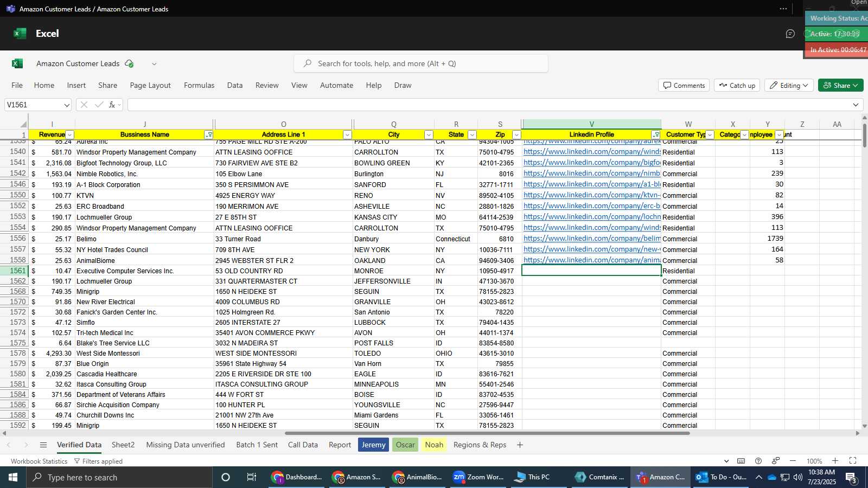Open Outlook To Do taskbar item
Image resolution: width=868 pixels, height=488 pixels.
(722, 477)
